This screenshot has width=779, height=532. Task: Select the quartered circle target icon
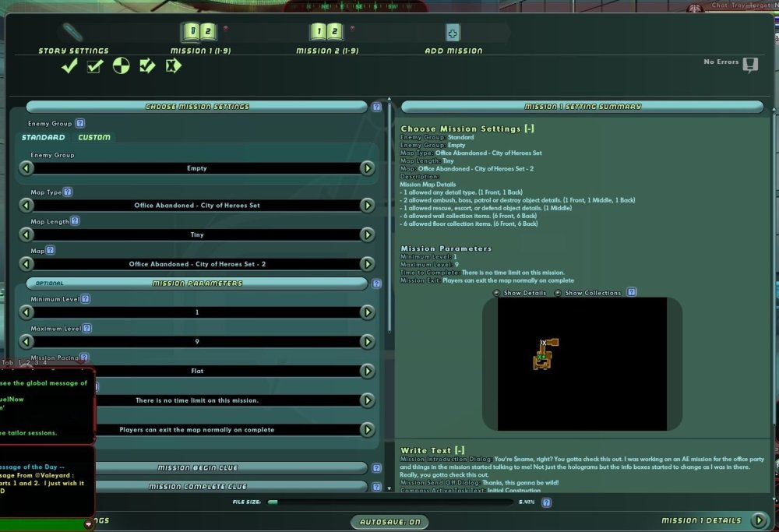(121, 67)
